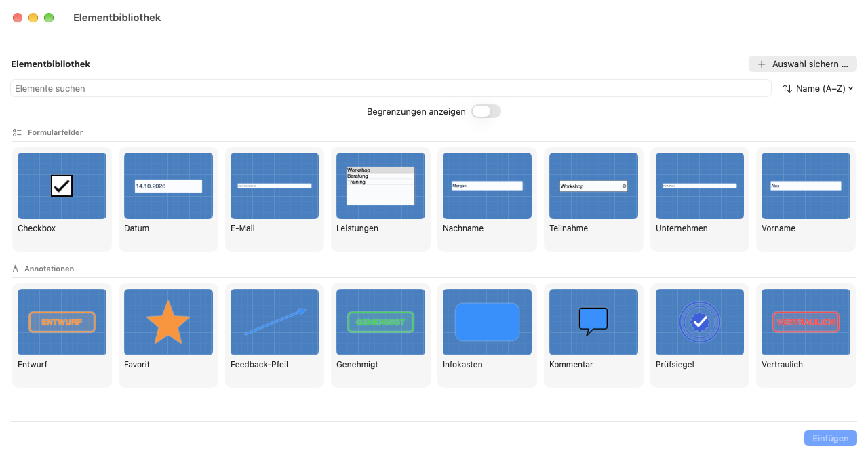Click the Elementbibliothek heading above the search field
The image size is (868, 457).
pos(50,64)
